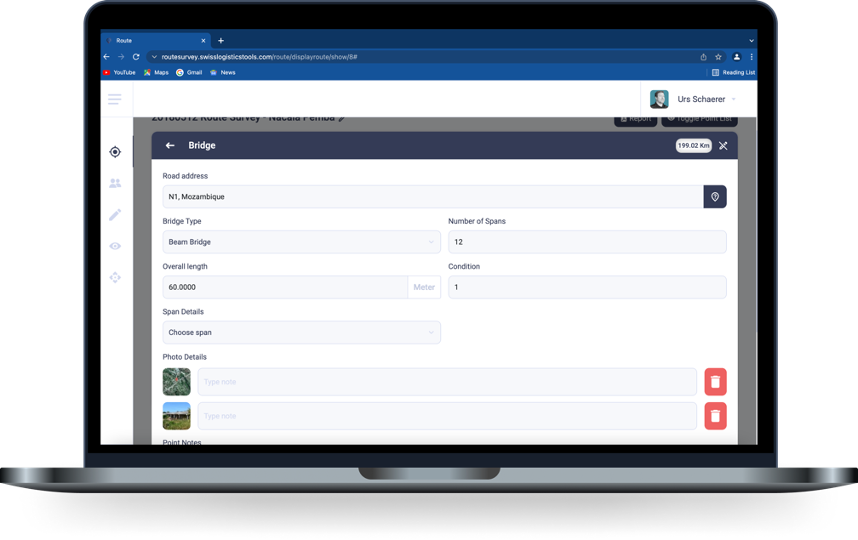The width and height of the screenshot is (858, 540).
Task: Click the Report button
Action: pos(635,119)
